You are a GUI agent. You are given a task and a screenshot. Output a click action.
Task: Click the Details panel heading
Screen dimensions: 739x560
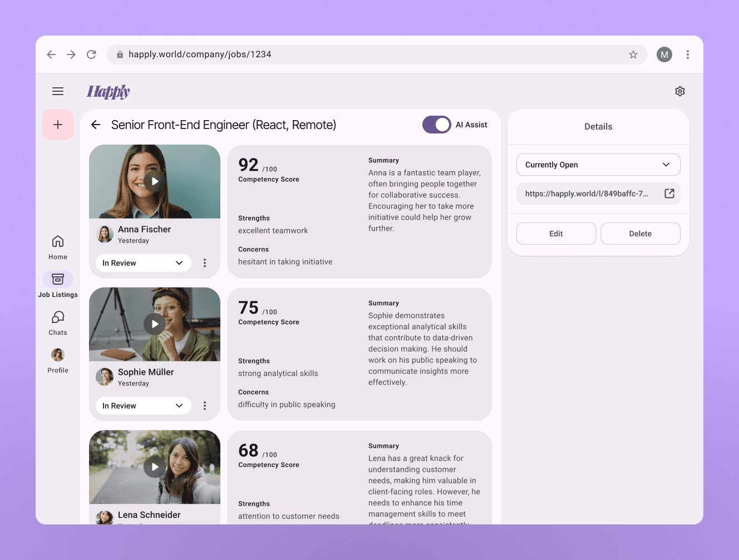coord(598,127)
